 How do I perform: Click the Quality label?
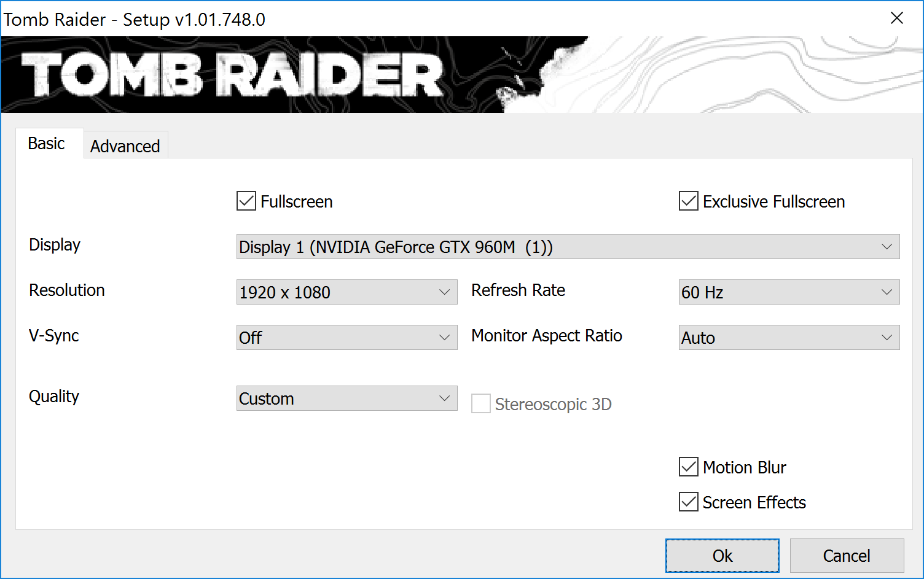[54, 397]
